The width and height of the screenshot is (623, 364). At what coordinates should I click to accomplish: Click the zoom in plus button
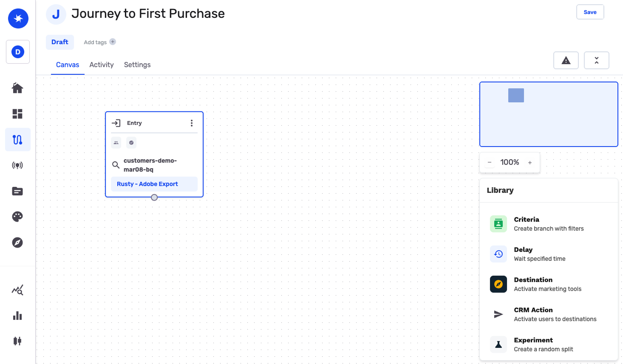tap(530, 163)
